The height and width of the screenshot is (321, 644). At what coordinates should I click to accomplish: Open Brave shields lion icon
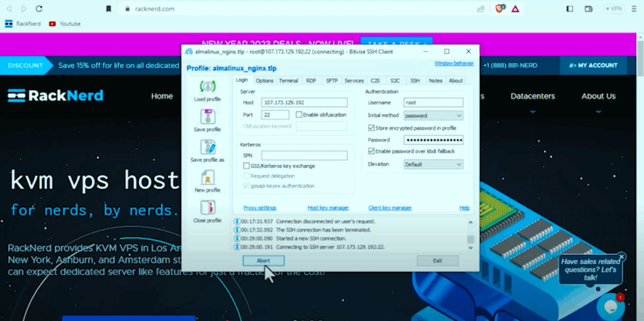click(500, 9)
